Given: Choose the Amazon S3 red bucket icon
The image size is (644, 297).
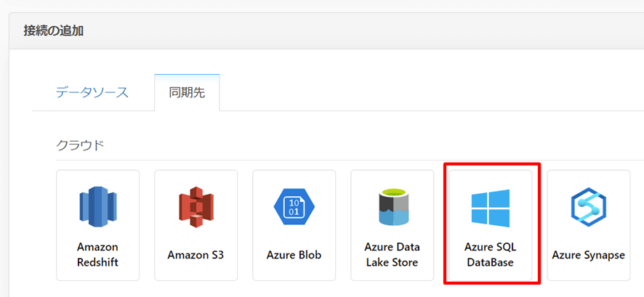Looking at the screenshot, I should [196, 208].
